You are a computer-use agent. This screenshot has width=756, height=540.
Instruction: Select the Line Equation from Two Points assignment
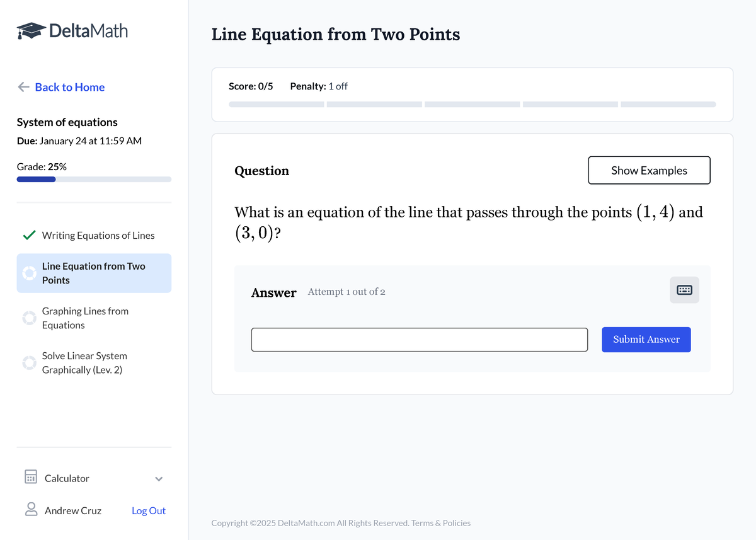point(94,273)
